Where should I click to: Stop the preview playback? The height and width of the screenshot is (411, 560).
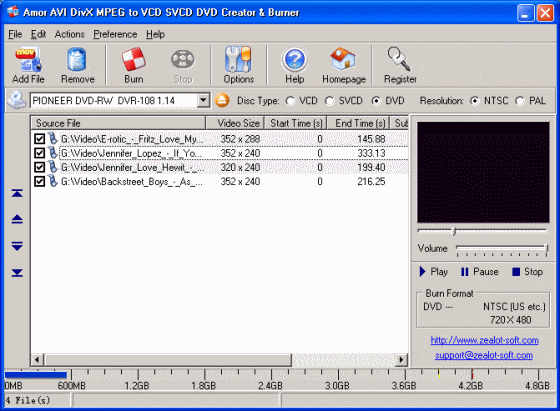[x=528, y=272]
